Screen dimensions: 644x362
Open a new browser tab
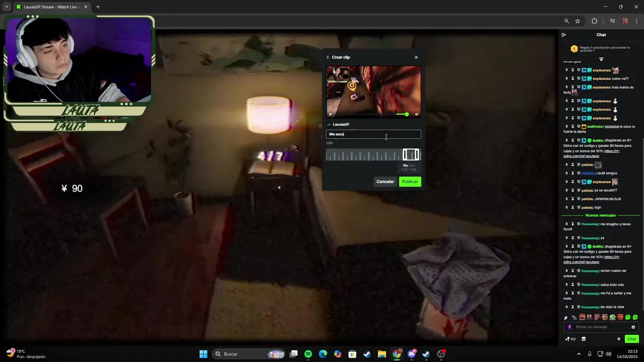coord(98,7)
